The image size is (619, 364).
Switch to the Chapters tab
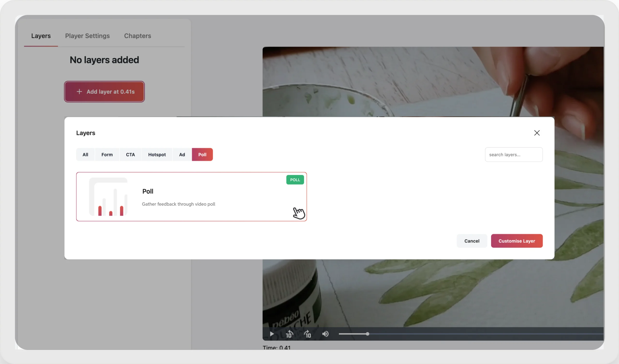coord(138,36)
